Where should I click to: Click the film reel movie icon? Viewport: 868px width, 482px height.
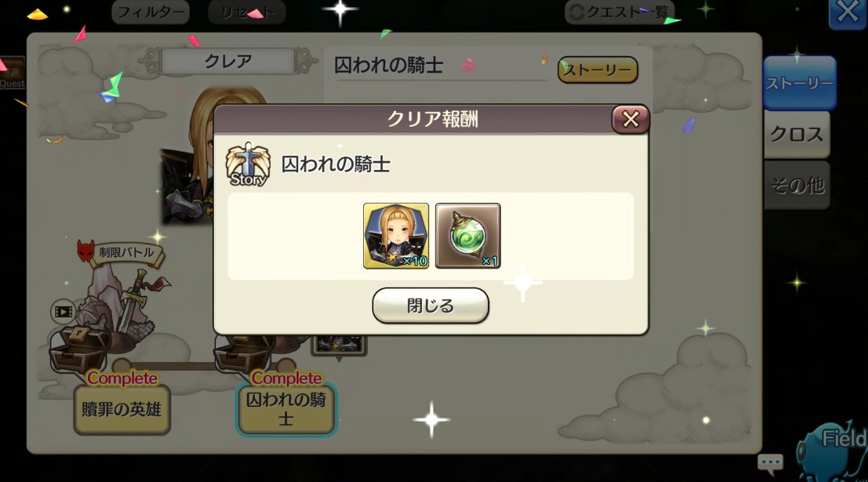(63, 313)
